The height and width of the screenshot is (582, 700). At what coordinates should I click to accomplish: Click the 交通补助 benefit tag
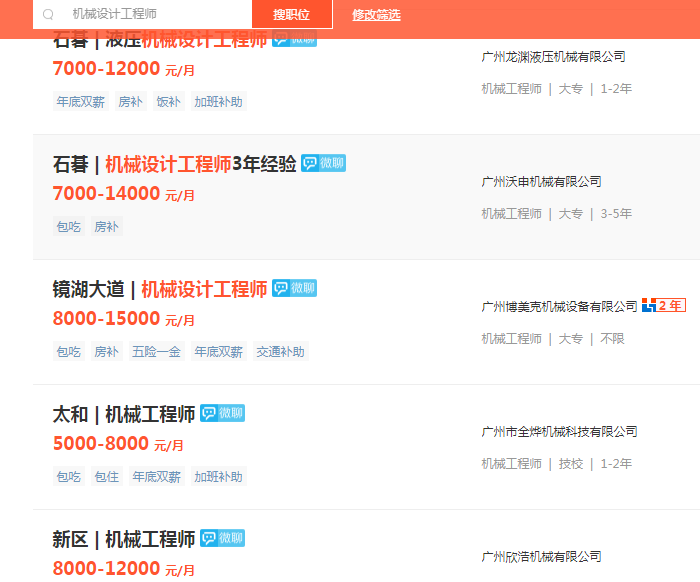(x=280, y=352)
